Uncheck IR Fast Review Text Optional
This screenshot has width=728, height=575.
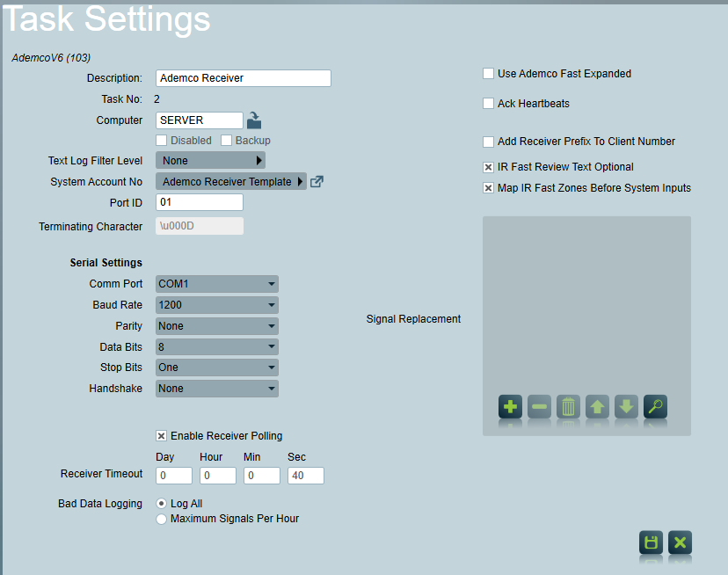(x=489, y=167)
